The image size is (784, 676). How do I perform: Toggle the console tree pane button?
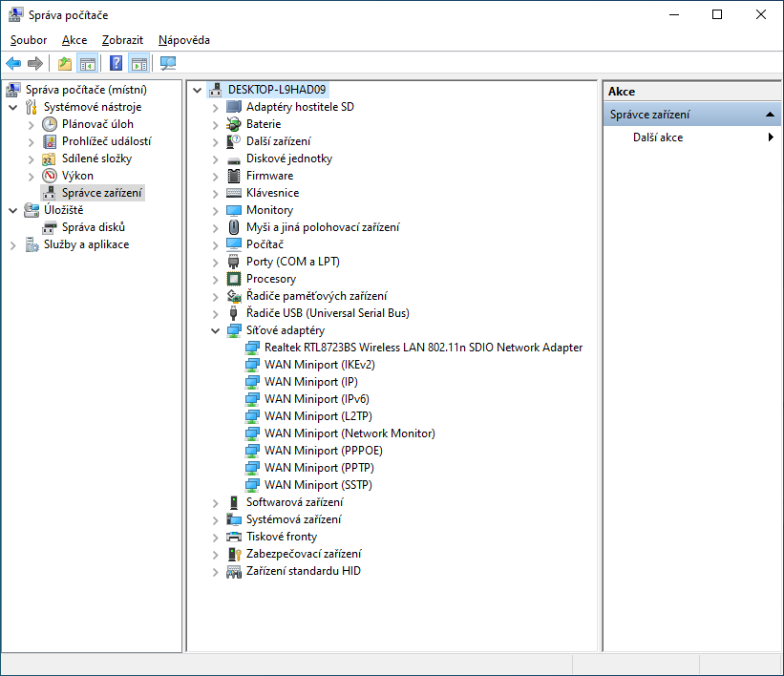tap(87, 64)
